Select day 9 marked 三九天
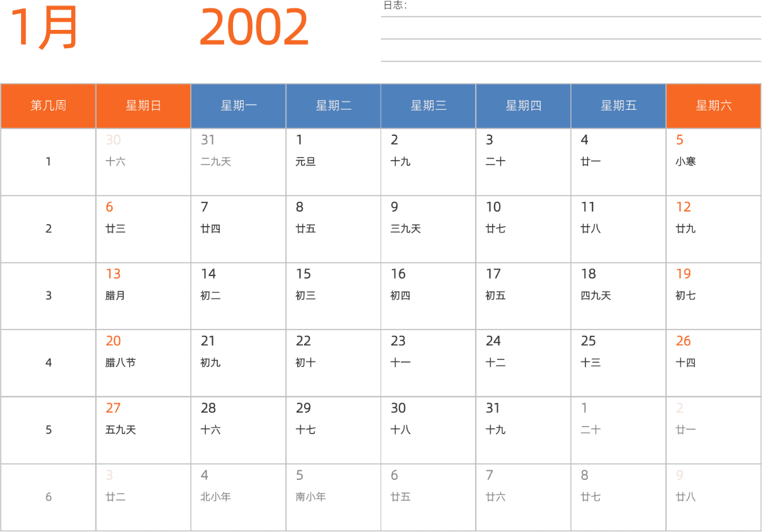The image size is (762, 532). click(x=429, y=229)
